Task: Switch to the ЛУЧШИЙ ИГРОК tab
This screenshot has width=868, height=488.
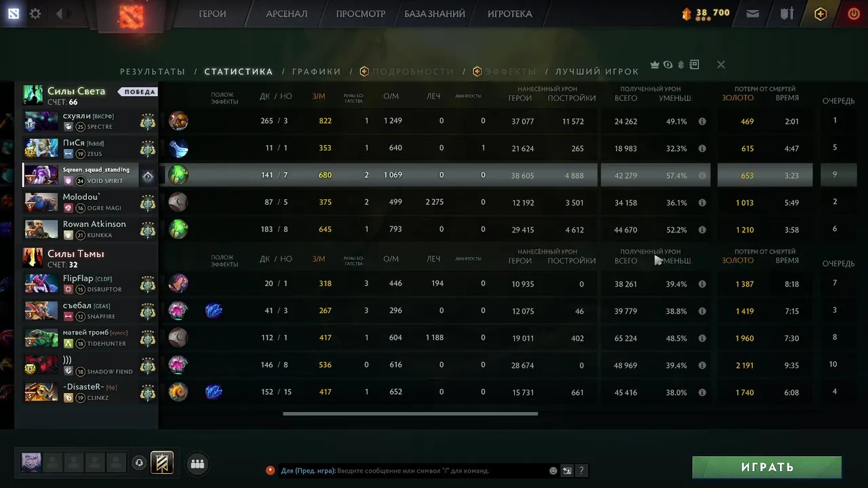Action: point(597,71)
